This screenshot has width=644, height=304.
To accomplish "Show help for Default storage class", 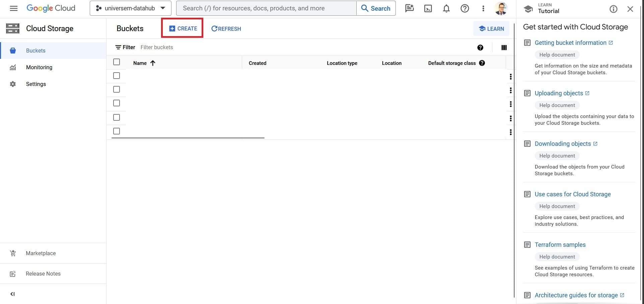I will tap(482, 63).
